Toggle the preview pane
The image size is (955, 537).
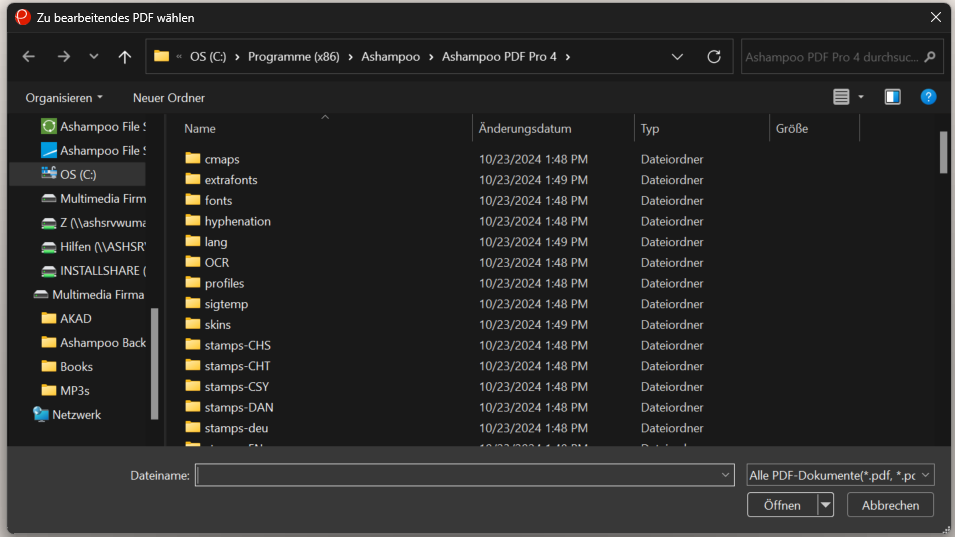click(x=892, y=97)
